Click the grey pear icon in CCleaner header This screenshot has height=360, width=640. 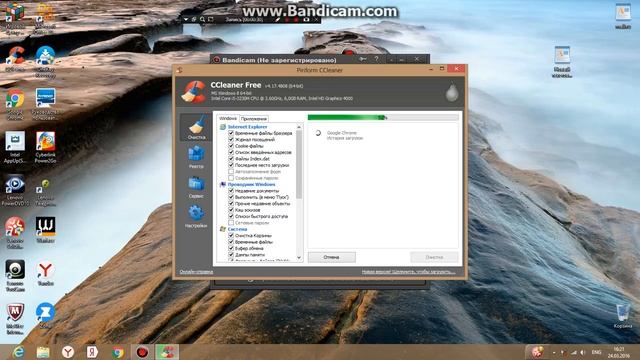(x=451, y=92)
